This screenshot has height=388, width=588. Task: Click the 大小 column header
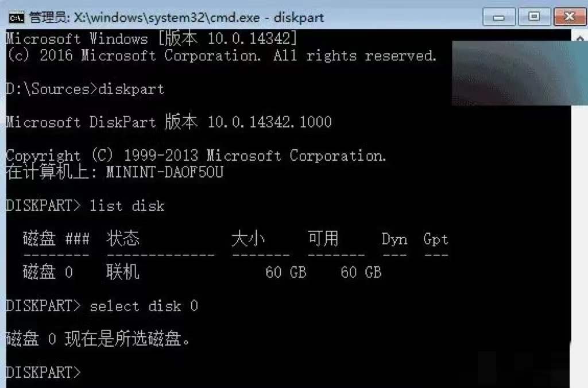(x=248, y=239)
